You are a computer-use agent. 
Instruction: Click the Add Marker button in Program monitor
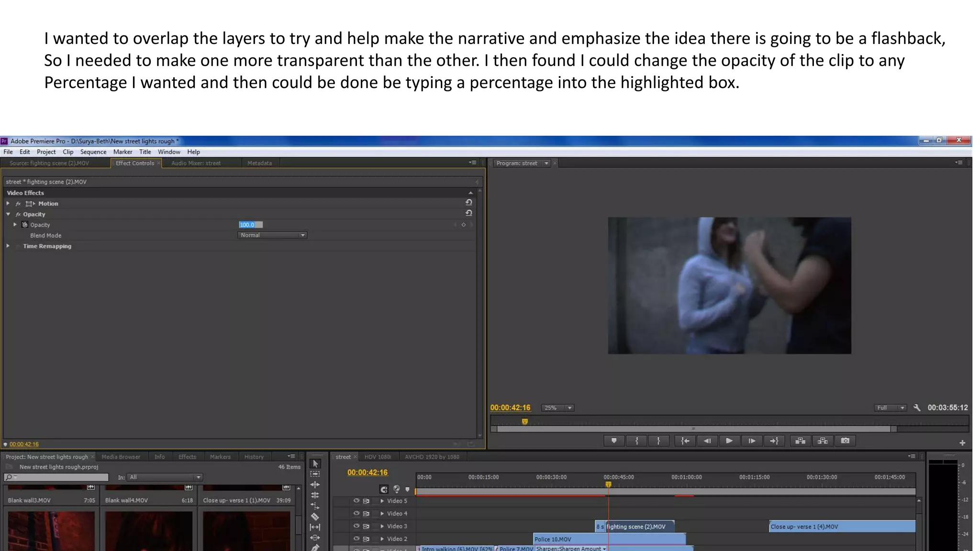(614, 441)
